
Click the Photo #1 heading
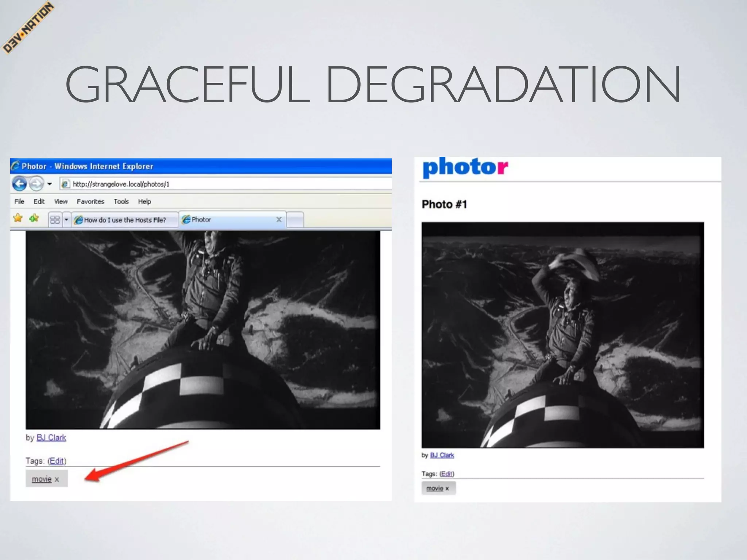point(444,204)
